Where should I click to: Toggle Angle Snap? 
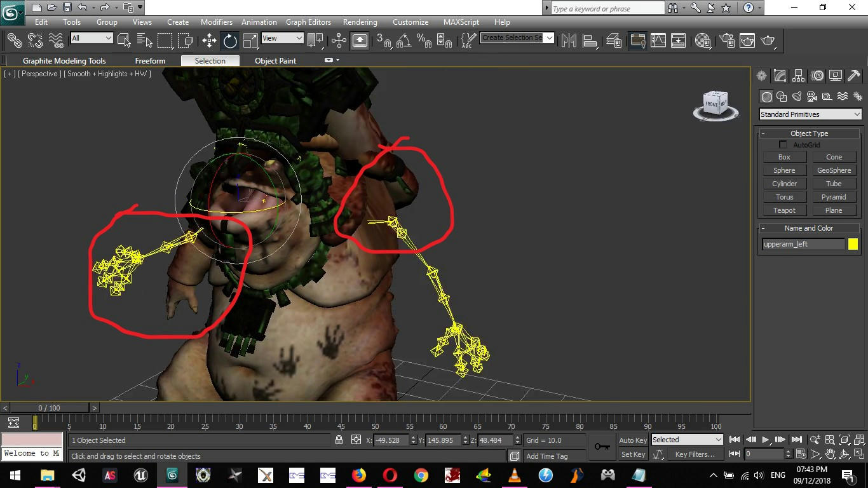pyautogui.click(x=404, y=40)
